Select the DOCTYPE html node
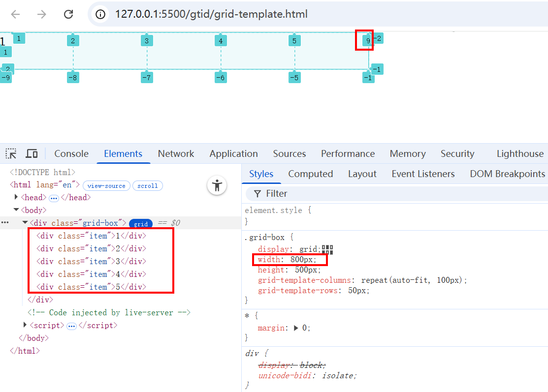 pyautogui.click(x=42, y=172)
